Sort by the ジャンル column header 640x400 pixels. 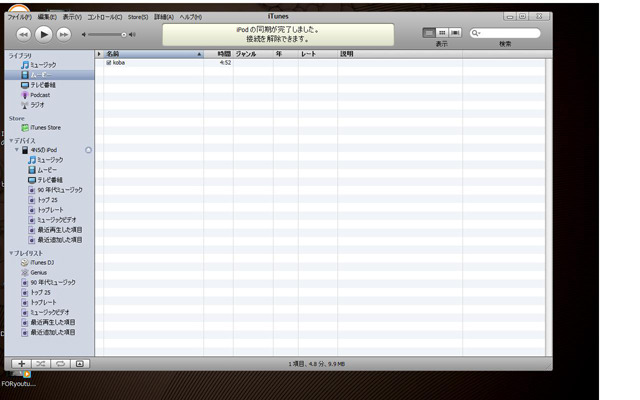click(x=253, y=54)
